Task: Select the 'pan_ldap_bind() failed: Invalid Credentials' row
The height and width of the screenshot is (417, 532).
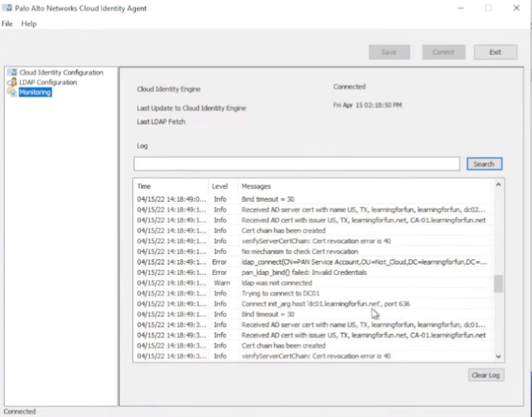Action: (x=313, y=272)
